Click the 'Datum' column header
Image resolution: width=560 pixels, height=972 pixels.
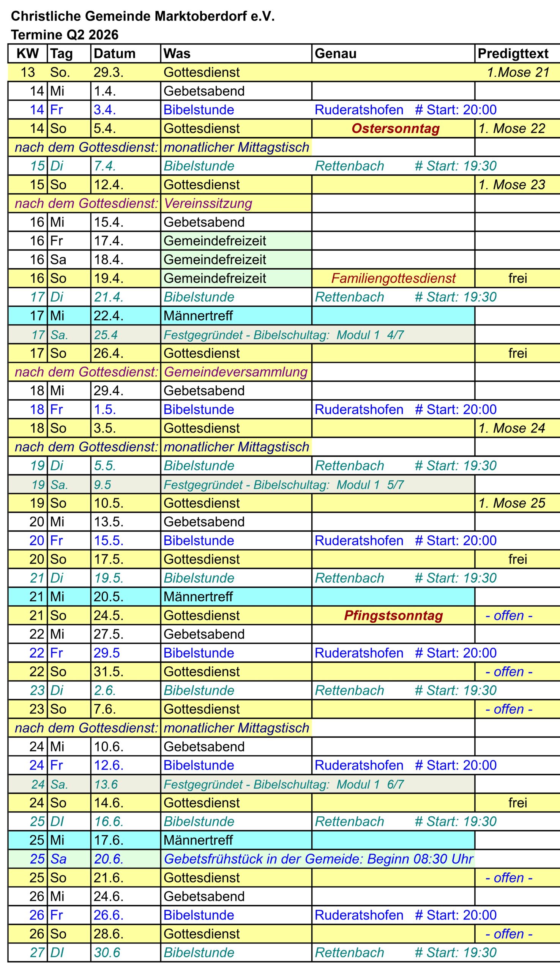click(x=115, y=54)
